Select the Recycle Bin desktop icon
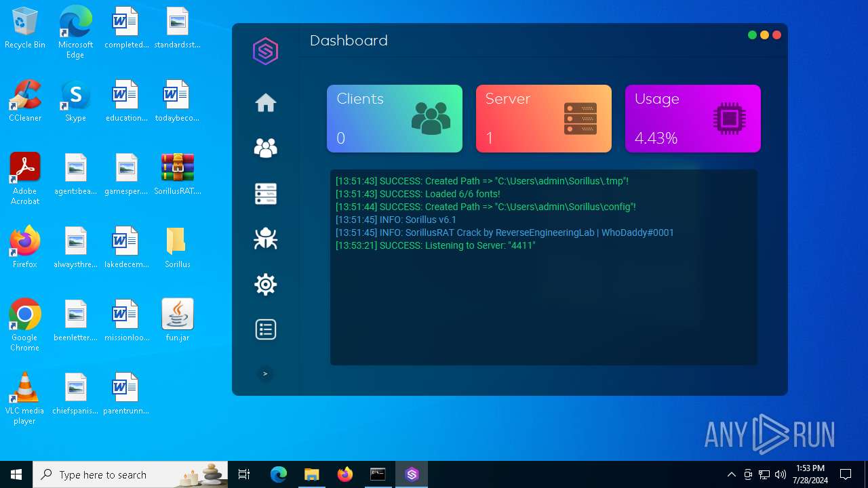This screenshot has width=868, height=488. coord(25,28)
